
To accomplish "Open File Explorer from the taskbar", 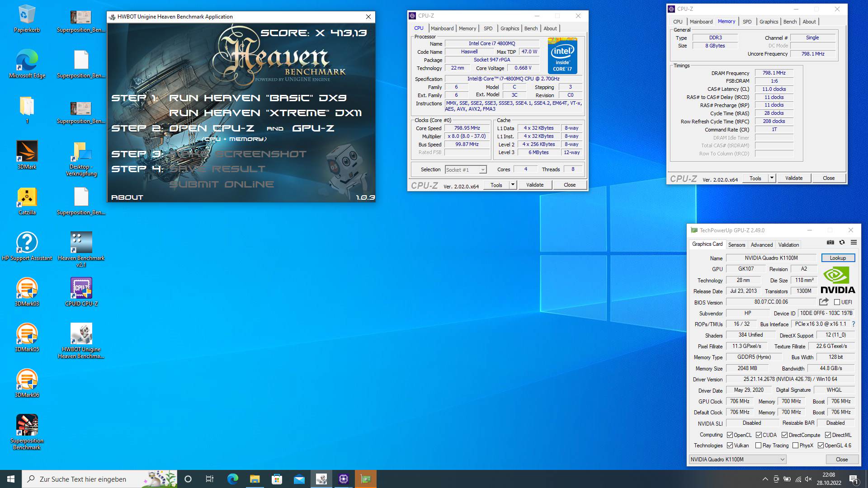I will click(x=255, y=479).
